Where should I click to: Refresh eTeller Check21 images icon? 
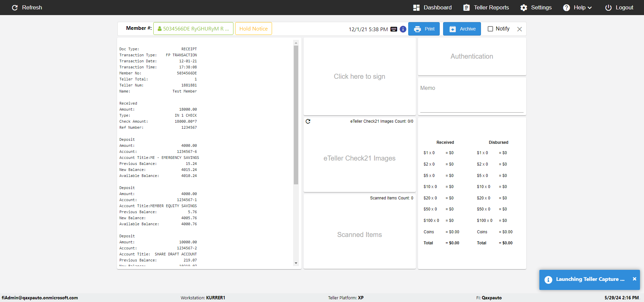click(x=308, y=121)
